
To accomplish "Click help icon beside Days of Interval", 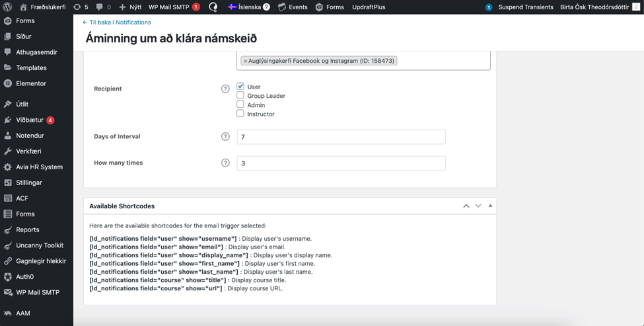I will [225, 137].
